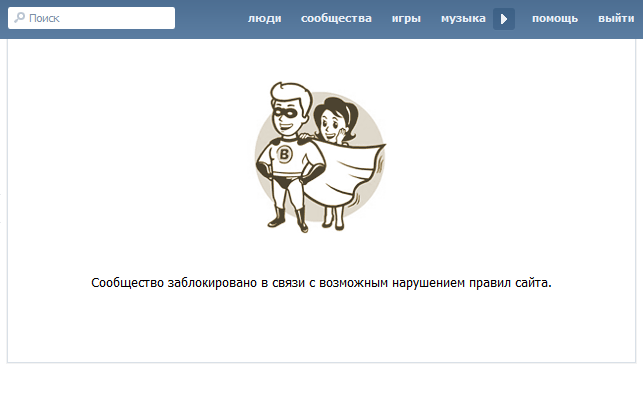Log out using the выйти link
This screenshot has height=420, width=643.
coord(616,18)
